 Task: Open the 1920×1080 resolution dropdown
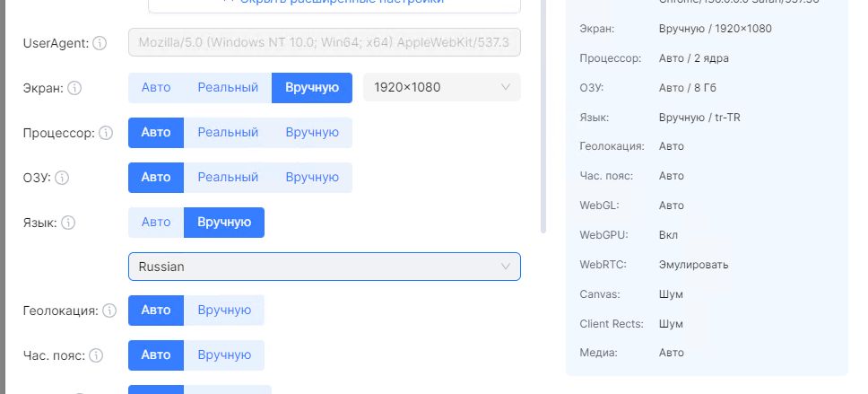point(441,88)
